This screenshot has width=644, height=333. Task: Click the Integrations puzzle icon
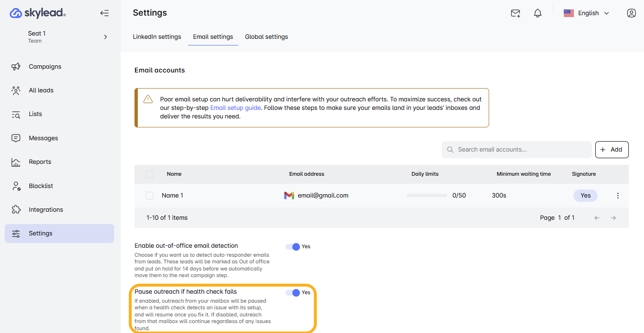pos(16,210)
